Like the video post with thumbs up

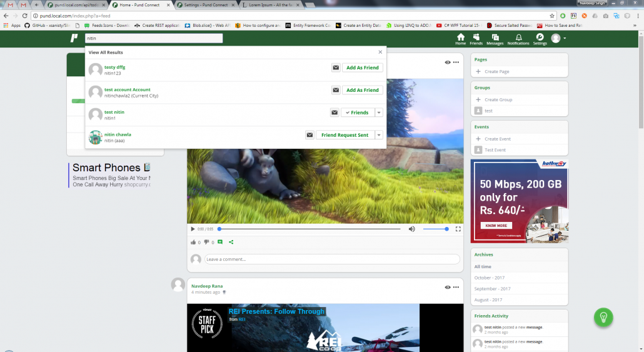click(x=193, y=242)
